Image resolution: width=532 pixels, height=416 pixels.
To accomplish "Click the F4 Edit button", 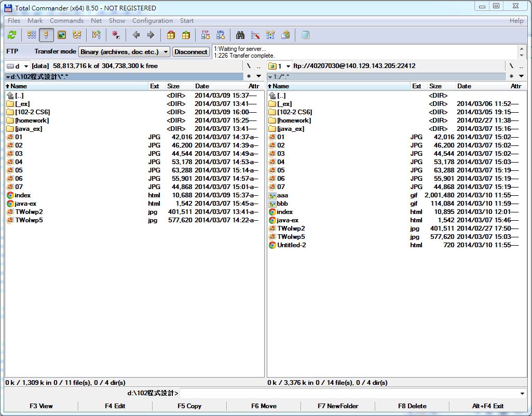I will tap(115, 406).
